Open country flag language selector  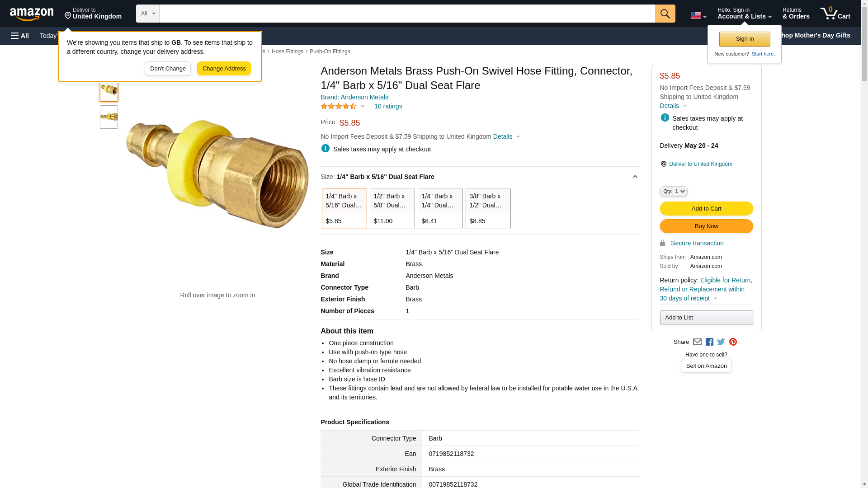click(x=698, y=15)
